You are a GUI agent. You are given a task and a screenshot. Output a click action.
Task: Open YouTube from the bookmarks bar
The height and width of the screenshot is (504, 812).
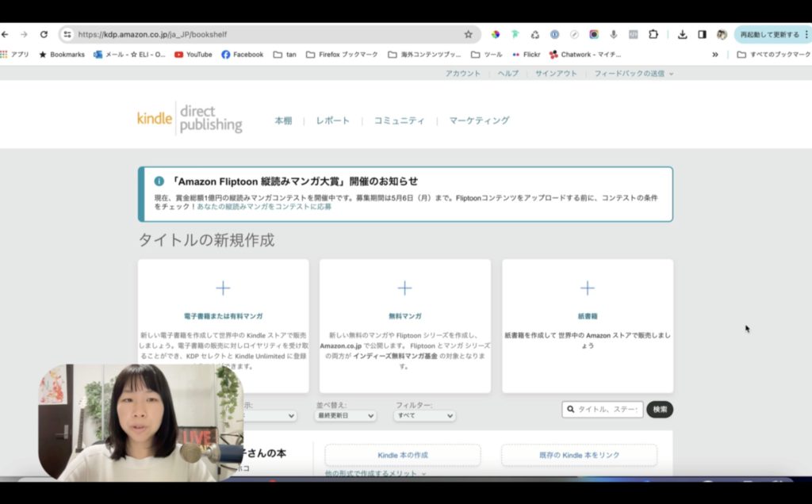pyautogui.click(x=193, y=54)
